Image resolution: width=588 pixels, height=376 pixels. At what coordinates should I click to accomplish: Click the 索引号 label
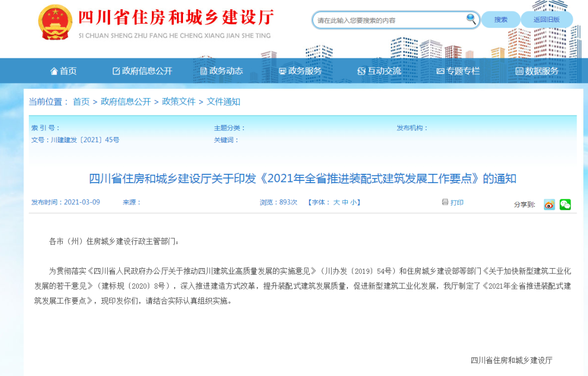45,128
